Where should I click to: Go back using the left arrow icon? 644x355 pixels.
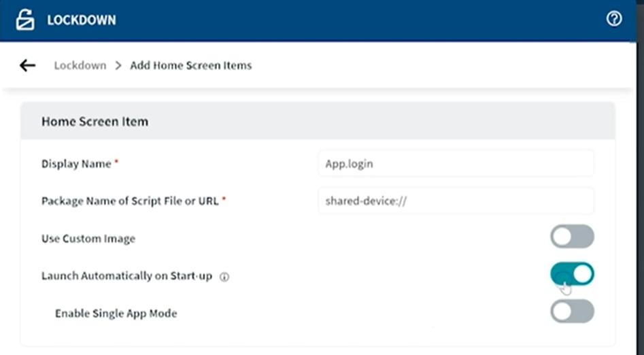(27, 65)
